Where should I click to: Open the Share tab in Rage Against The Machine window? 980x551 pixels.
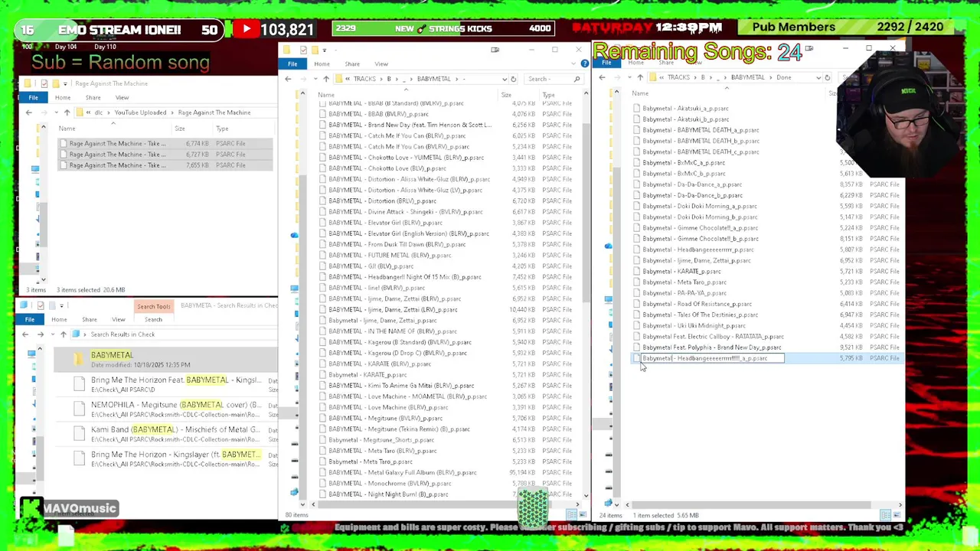[x=93, y=97]
